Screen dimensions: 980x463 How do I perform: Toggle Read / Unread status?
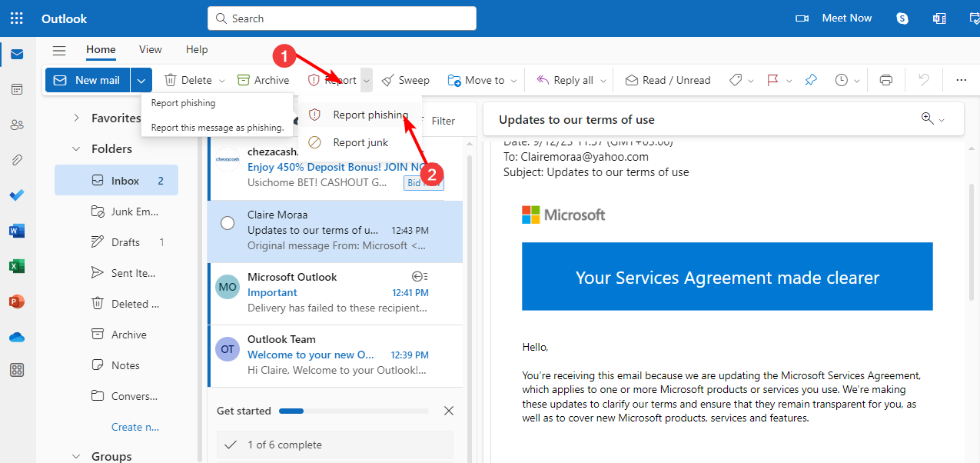(x=667, y=79)
